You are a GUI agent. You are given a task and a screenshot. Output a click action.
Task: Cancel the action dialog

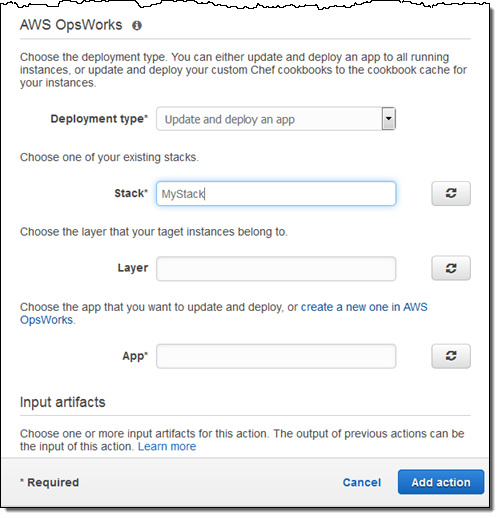click(362, 482)
